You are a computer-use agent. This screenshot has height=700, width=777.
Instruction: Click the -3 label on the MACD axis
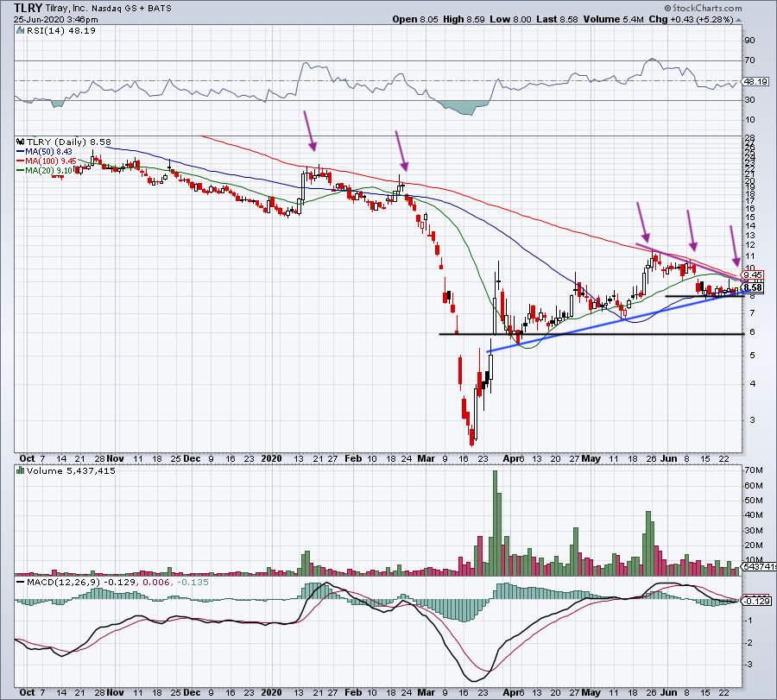pyautogui.click(x=749, y=665)
